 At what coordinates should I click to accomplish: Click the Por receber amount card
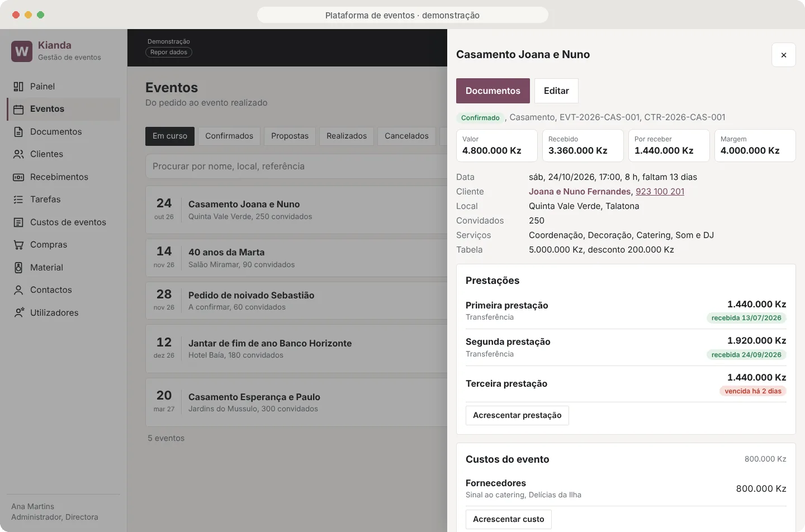[x=669, y=146]
